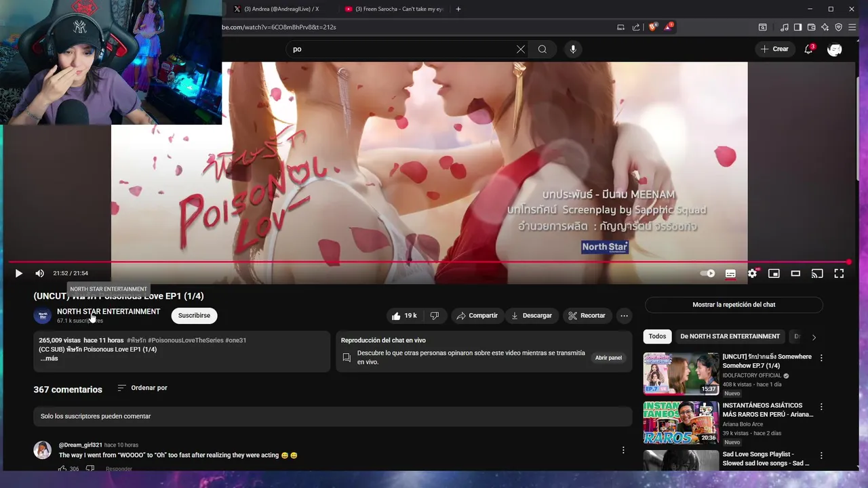Screen dimensions: 868x488
Task: Switch to the Freen Sarocha YouTube tab
Action: tap(394, 9)
